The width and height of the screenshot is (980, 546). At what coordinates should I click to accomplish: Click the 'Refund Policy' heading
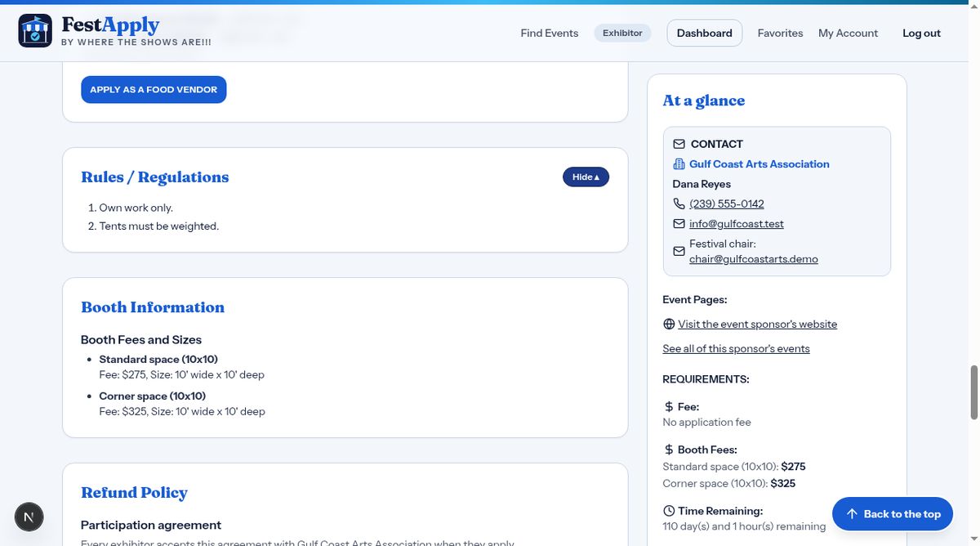(x=134, y=493)
